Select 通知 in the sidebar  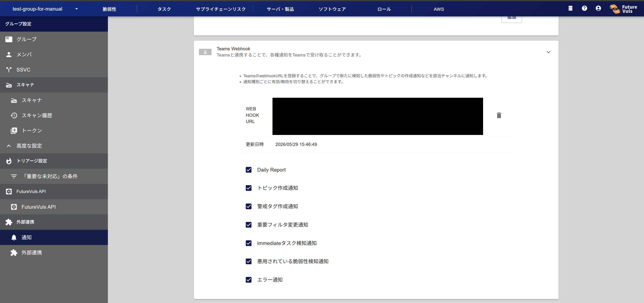[x=54, y=237]
